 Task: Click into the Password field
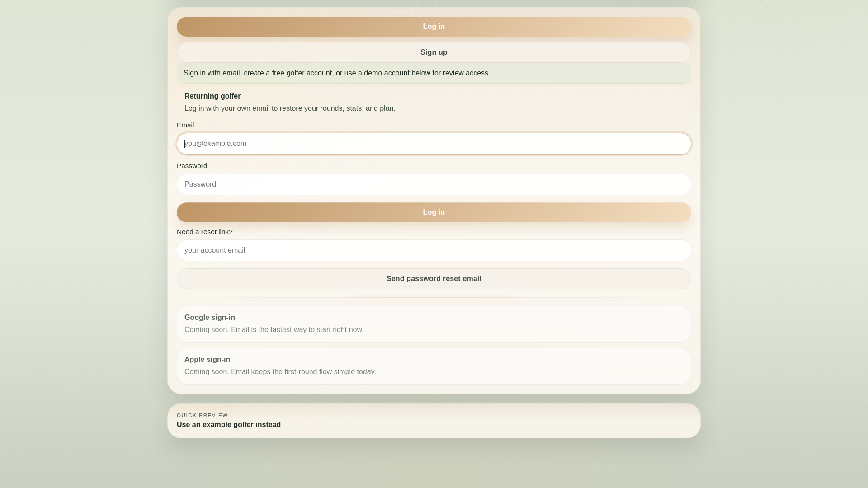point(434,184)
